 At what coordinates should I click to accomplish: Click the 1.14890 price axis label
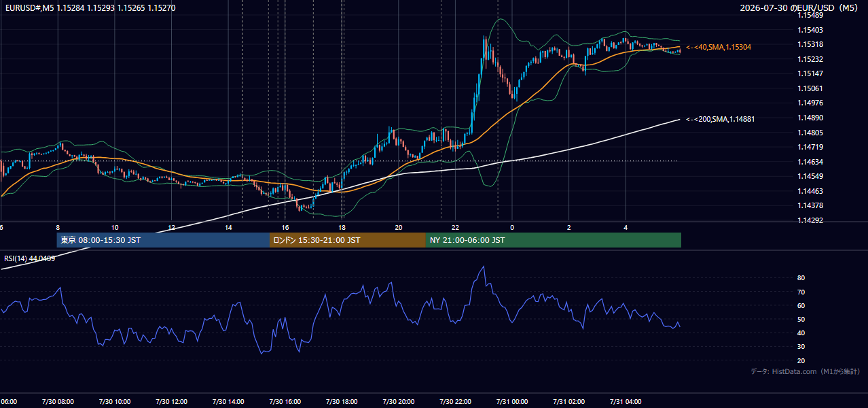point(810,118)
